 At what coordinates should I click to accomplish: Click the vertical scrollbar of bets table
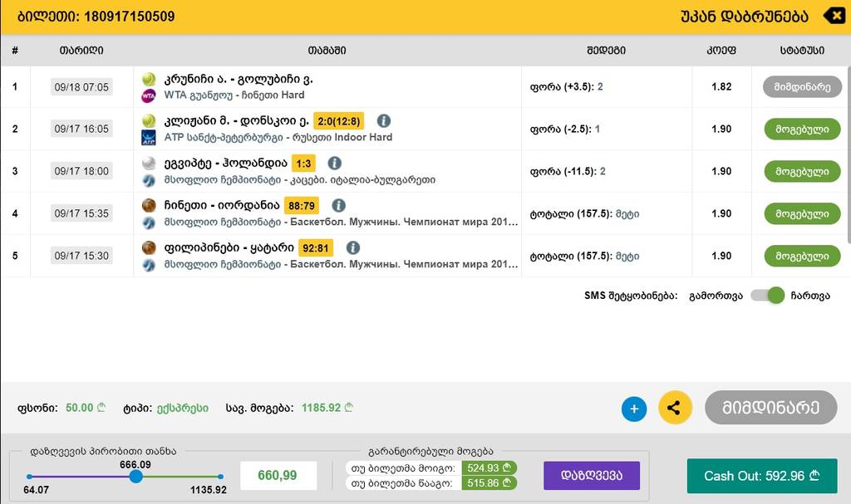[x=849, y=154]
